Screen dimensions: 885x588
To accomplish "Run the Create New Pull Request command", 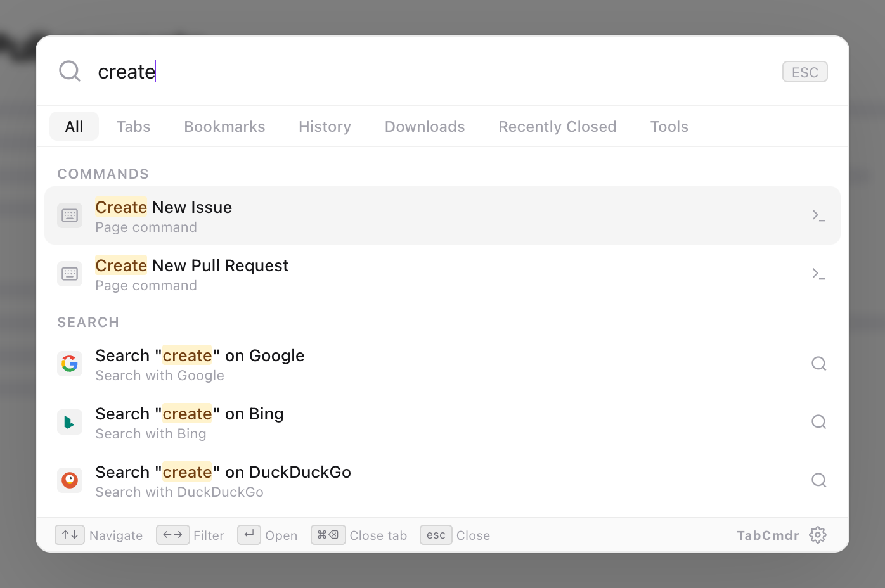I will click(442, 274).
